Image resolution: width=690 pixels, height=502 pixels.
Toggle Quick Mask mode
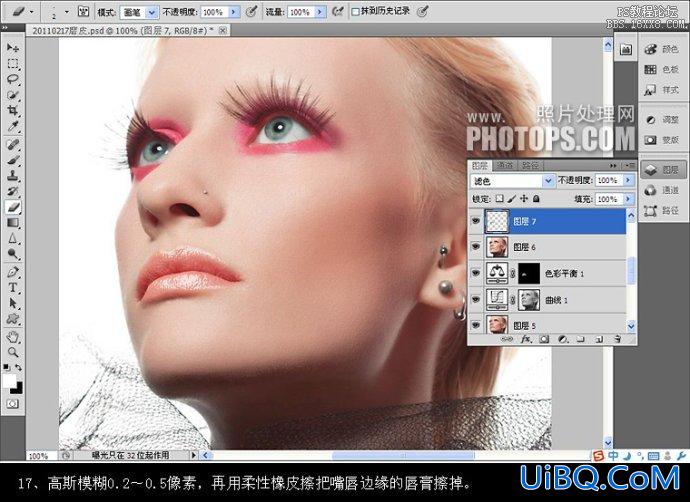[x=13, y=403]
